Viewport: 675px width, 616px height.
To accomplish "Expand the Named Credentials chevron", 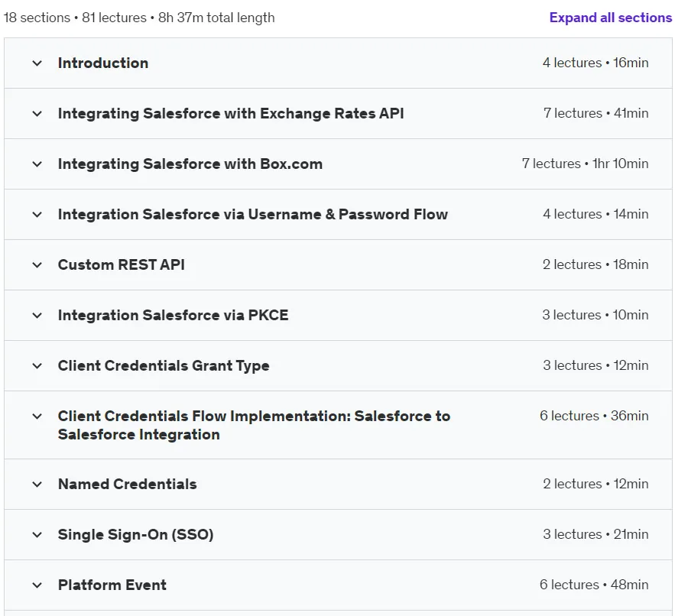I will [x=37, y=485].
